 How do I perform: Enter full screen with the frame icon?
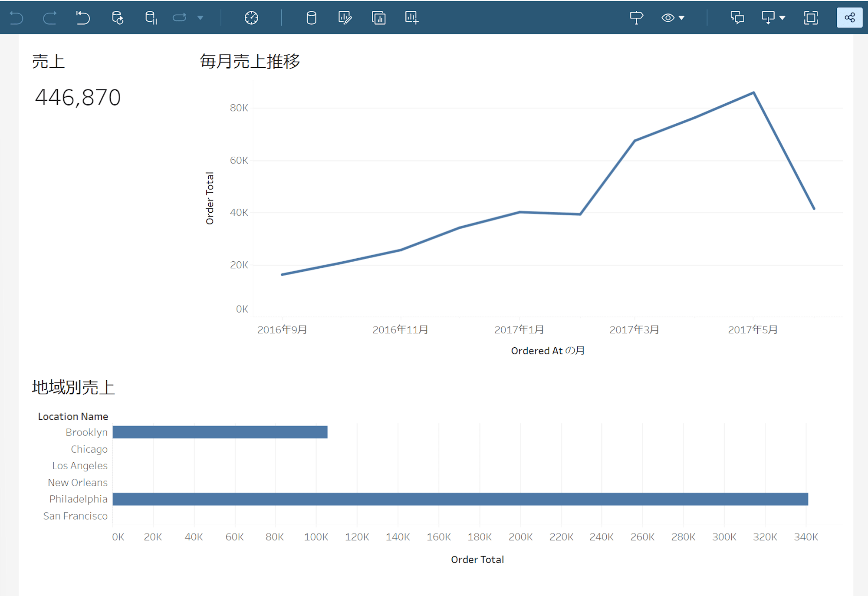coord(811,18)
